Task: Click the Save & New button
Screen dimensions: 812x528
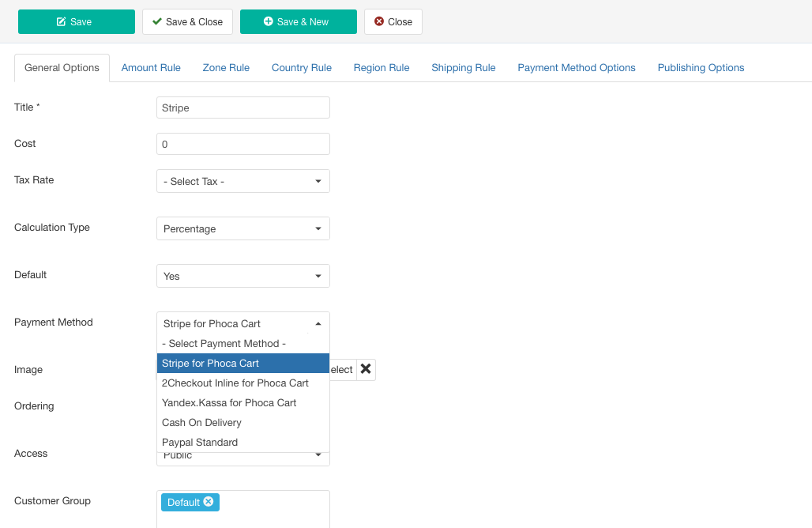Action: 298,22
